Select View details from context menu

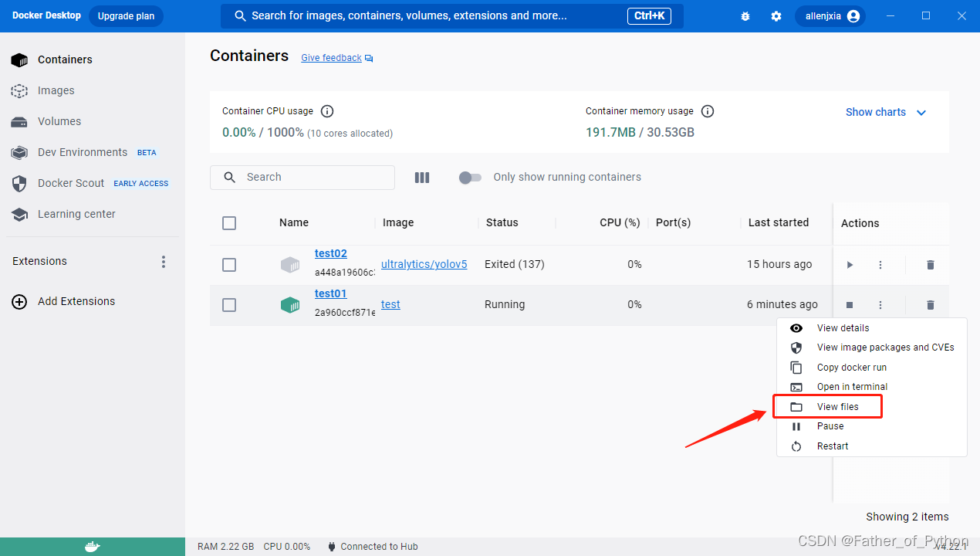871,328
